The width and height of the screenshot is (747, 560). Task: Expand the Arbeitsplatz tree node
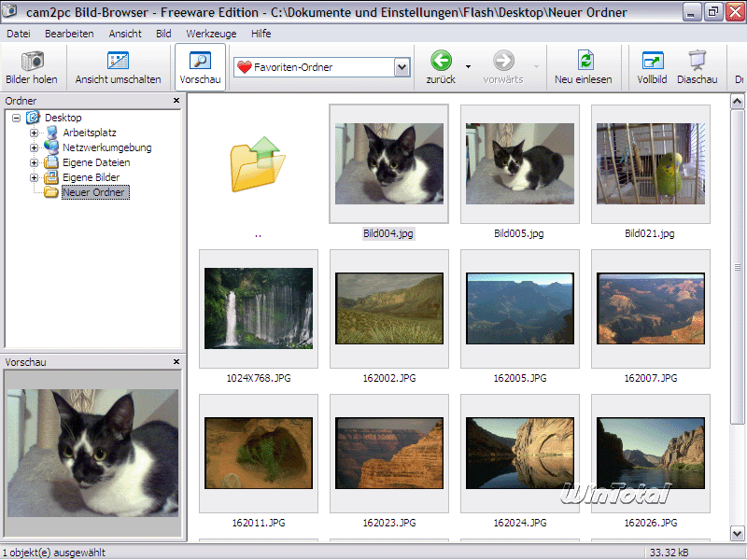point(35,133)
